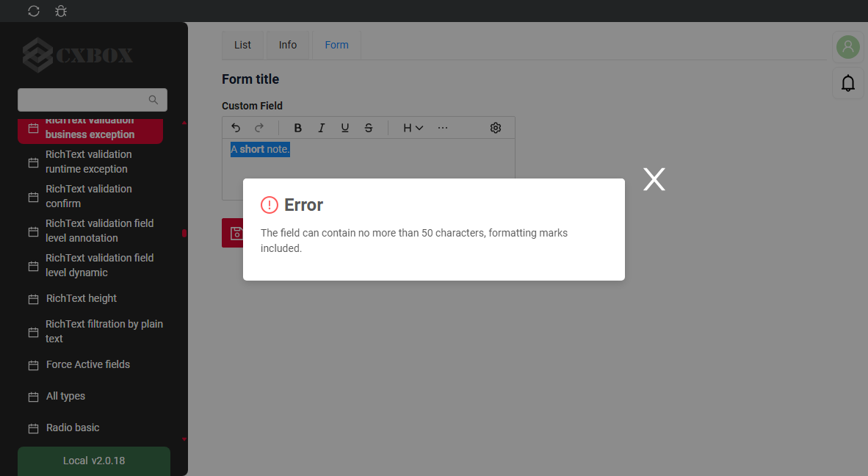Toggle italic formatting

321,128
